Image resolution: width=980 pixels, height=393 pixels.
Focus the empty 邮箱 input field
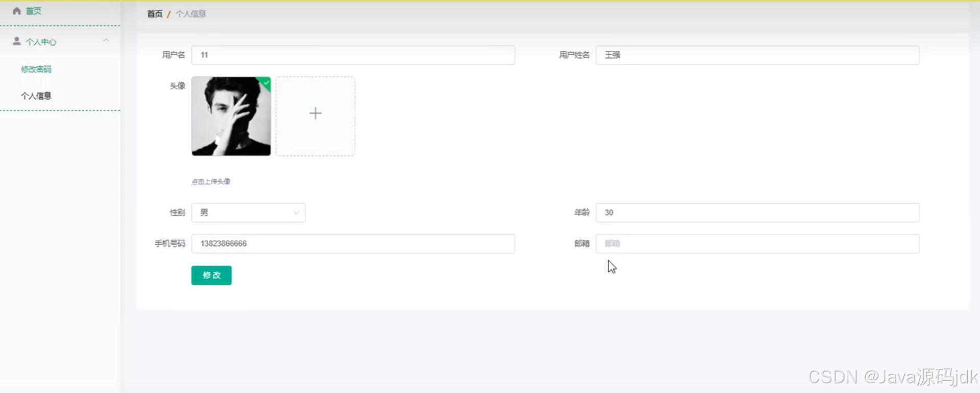[757, 244]
